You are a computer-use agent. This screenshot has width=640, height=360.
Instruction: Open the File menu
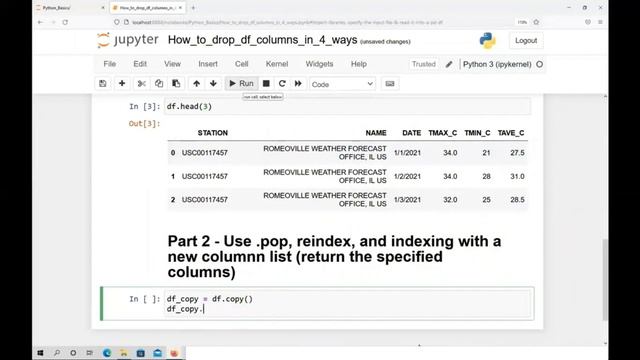[109, 64]
